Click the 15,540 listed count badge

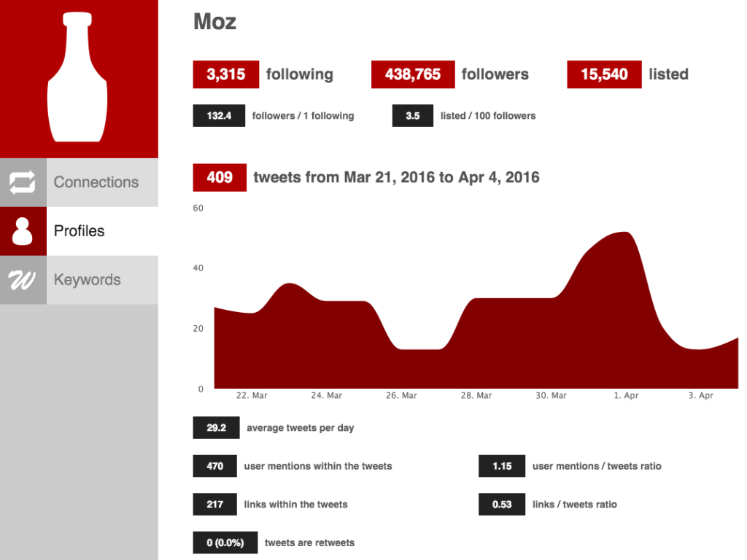(x=604, y=74)
